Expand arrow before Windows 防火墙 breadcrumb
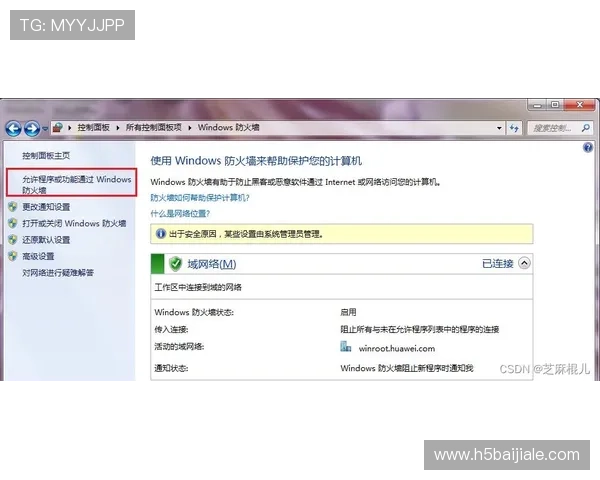This screenshot has height=480, width=600. 189,128
